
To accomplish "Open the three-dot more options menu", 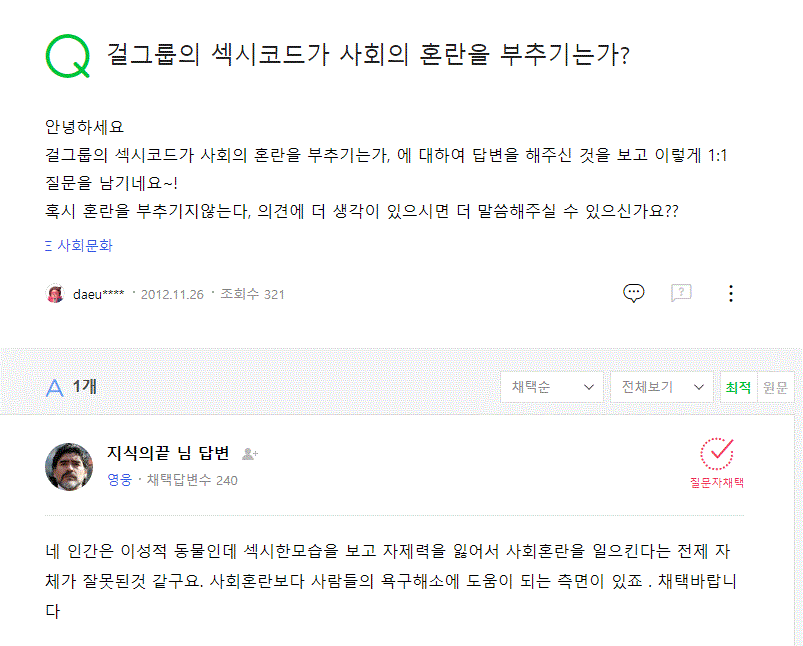I will pyautogui.click(x=731, y=293).
